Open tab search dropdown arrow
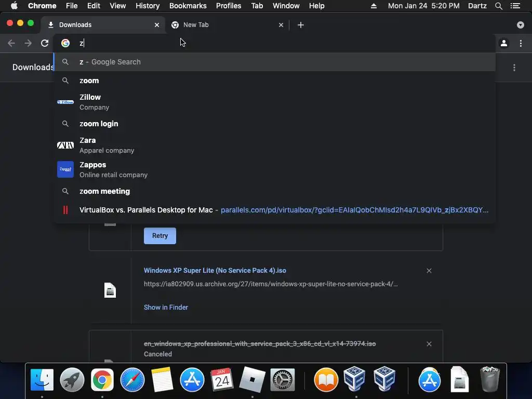 pyautogui.click(x=521, y=25)
